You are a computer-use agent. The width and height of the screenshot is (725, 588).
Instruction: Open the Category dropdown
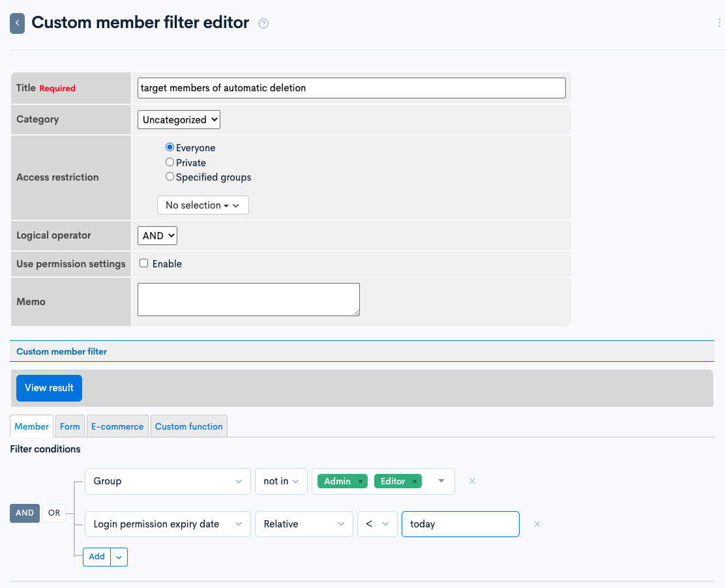coord(179,119)
